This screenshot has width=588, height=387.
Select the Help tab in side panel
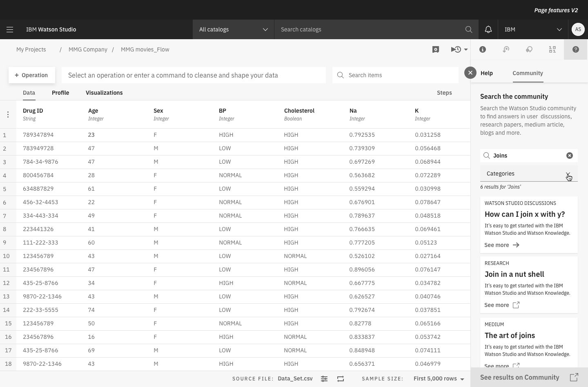click(486, 73)
